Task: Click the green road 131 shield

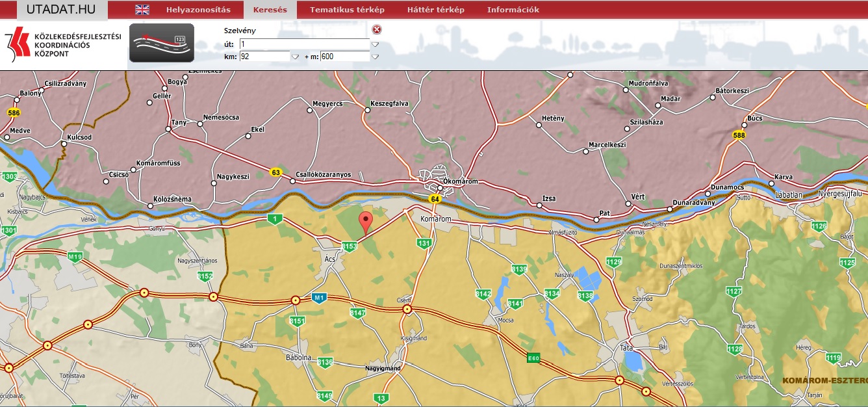Action: coord(424,243)
